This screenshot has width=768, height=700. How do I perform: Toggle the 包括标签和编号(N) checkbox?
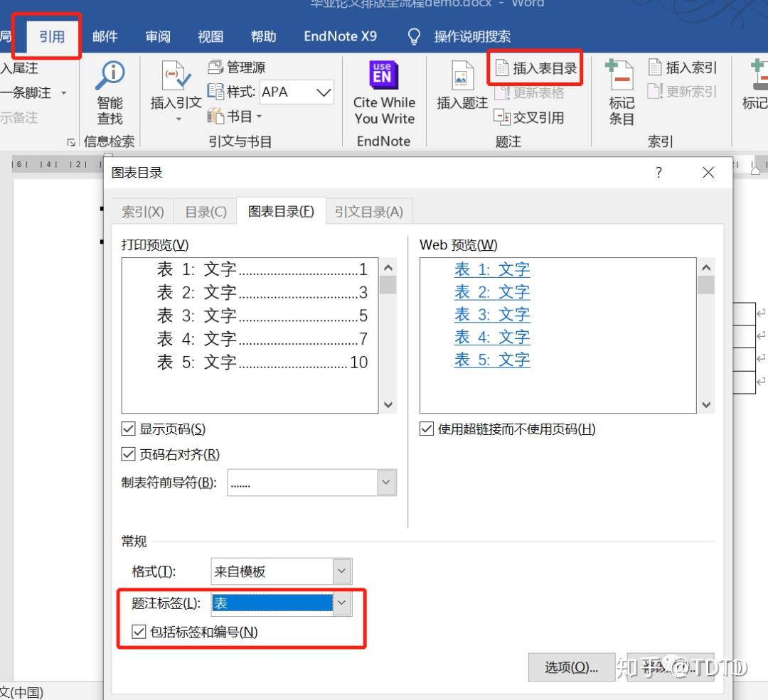tap(139, 632)
